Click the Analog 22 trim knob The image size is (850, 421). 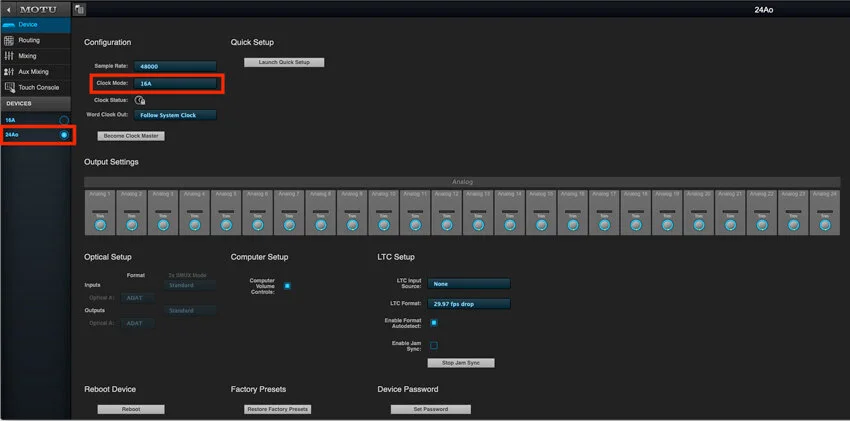pos(762,225)
